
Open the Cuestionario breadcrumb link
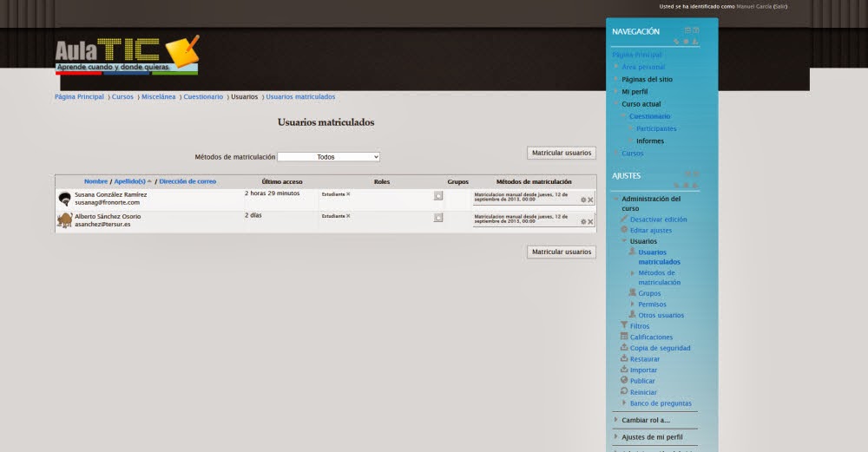pyautogui.click(x=203, y=97)
